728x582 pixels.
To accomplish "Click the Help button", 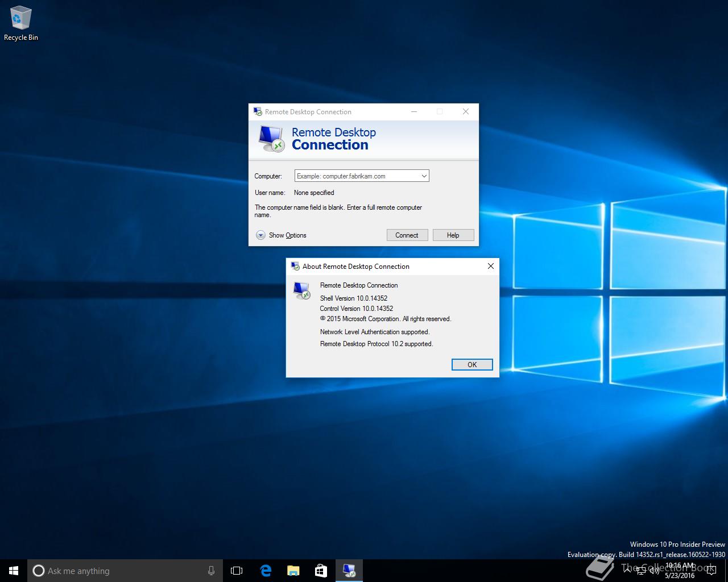I will (453, 235).
